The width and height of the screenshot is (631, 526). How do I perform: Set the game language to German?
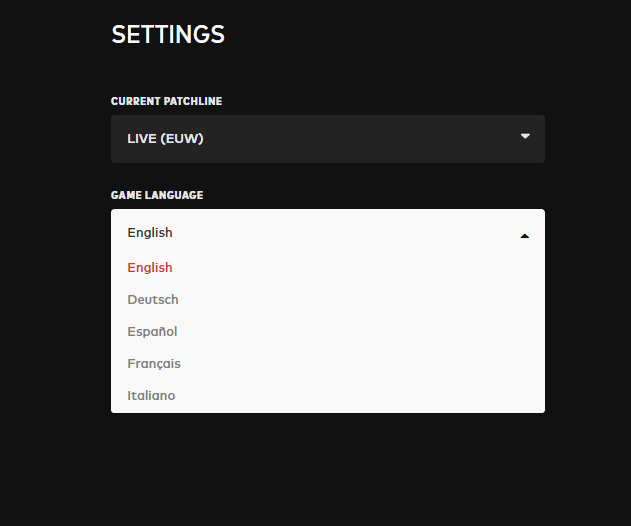[x=153, y=300]
